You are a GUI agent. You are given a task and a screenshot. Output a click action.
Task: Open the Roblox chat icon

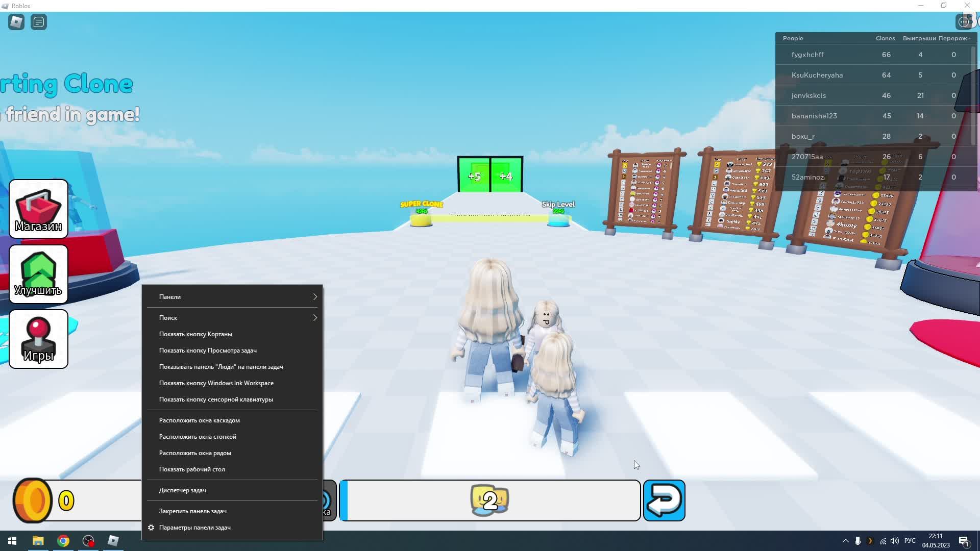point(39,22)
